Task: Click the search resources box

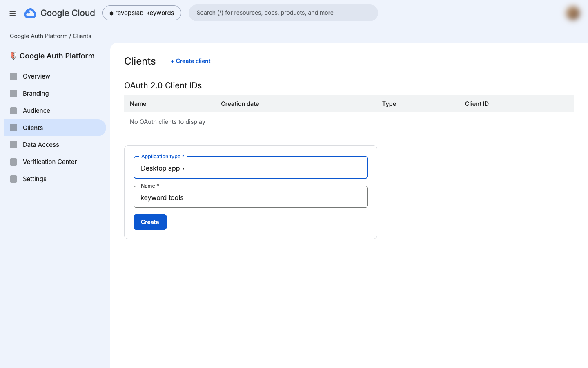Action: (x=283, y=13)
